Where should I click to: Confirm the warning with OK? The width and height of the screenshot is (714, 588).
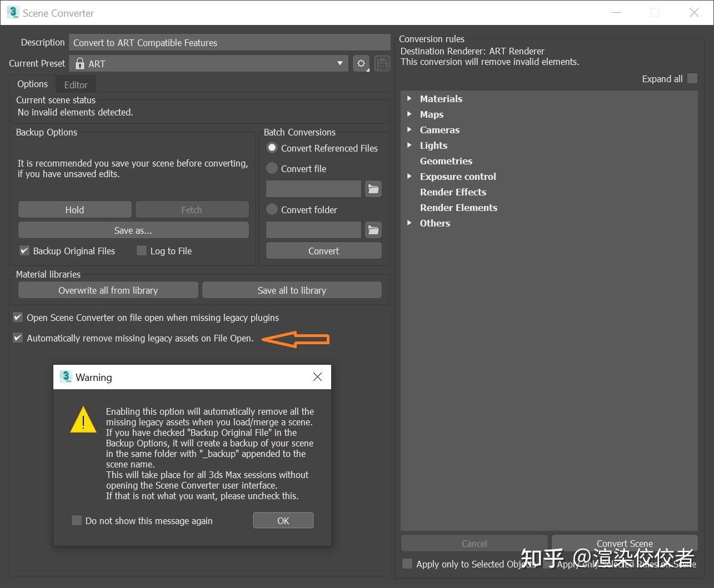pyautogui.click(x=283, y=520)
